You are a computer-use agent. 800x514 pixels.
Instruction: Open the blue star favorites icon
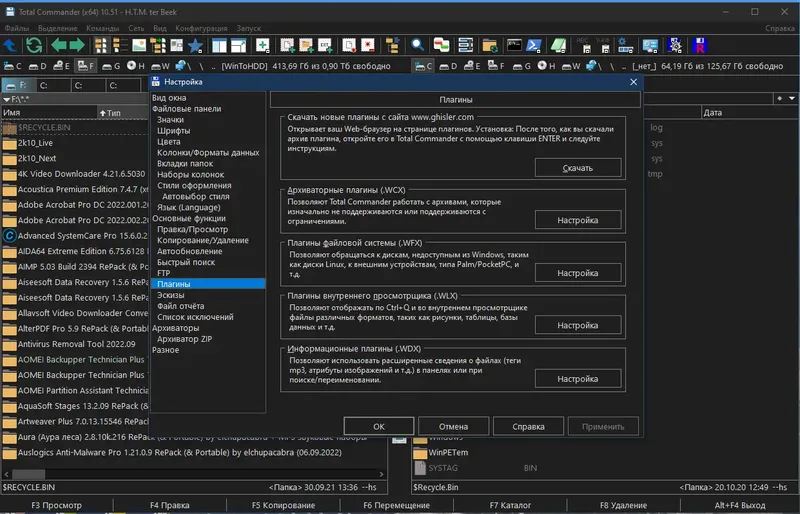(195, 46)
